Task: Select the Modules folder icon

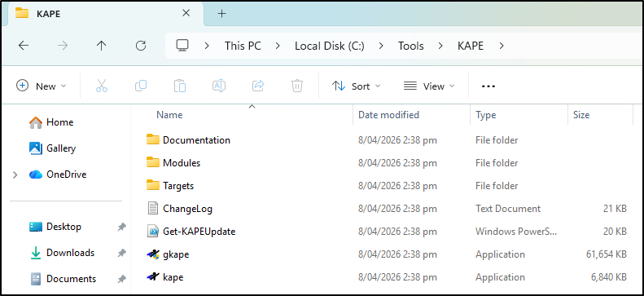Action: click(x=153, y=162)
